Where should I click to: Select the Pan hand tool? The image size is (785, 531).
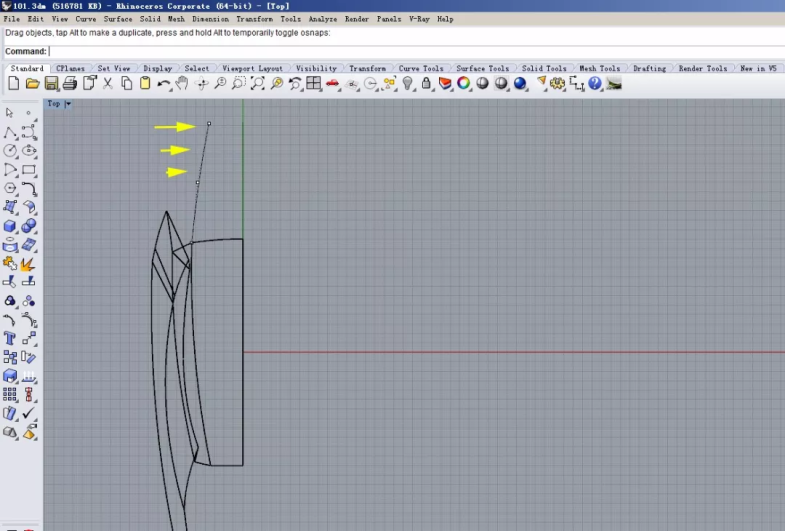tap(182, 84)
